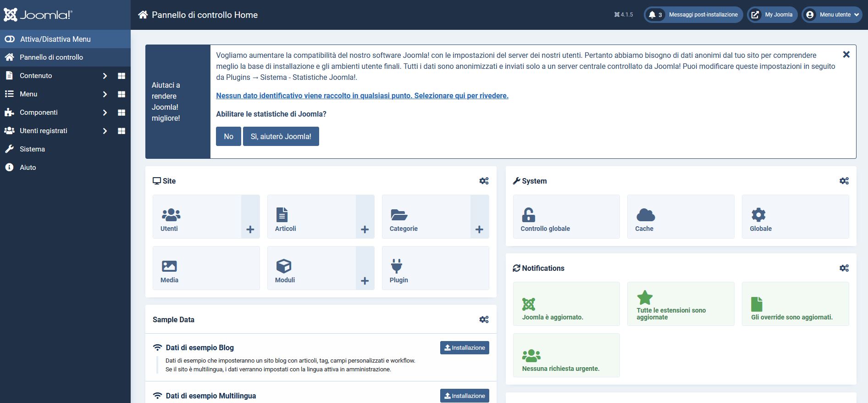Image resolution: width=868 pixels, height=403 pixels.
Task: Install Dati di esempio Blog
Action: [464, 347]
